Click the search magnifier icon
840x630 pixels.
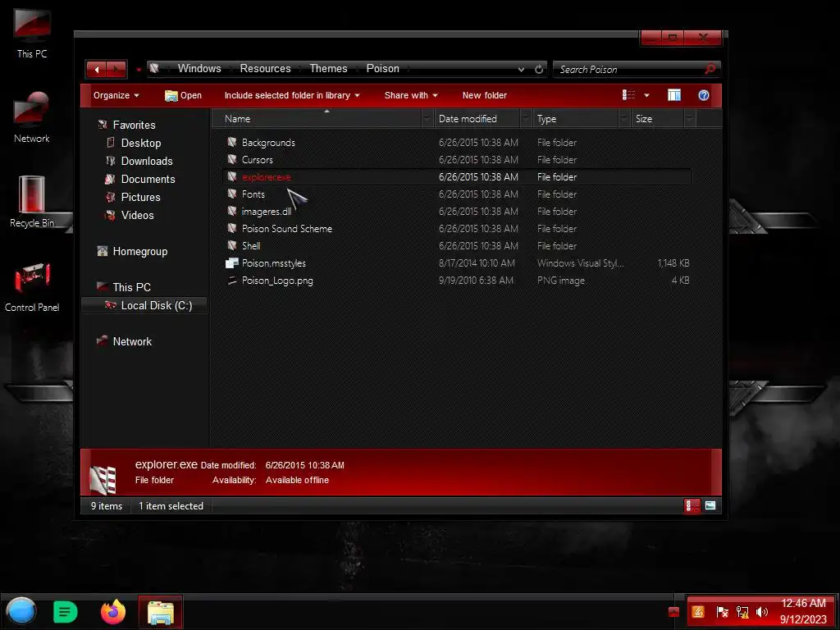click(710, 69)
